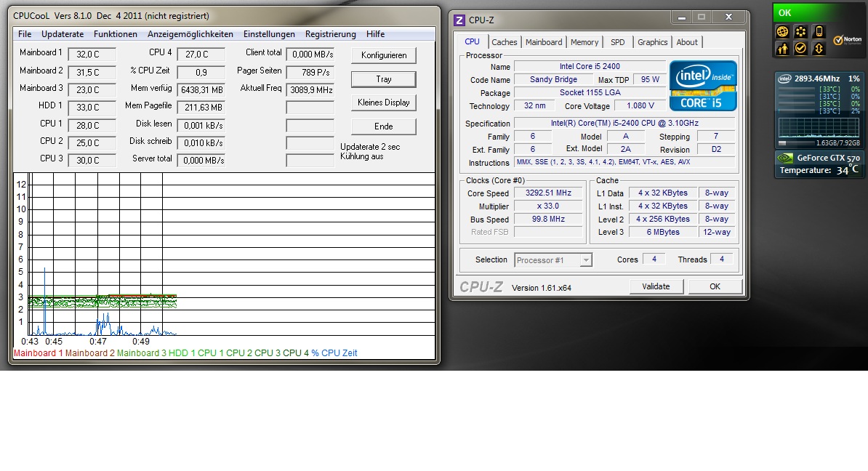This screenshot has height=471, width=868.
Task: Click the Bus Speed value 99.8 MHz
Action: (548, 220)
